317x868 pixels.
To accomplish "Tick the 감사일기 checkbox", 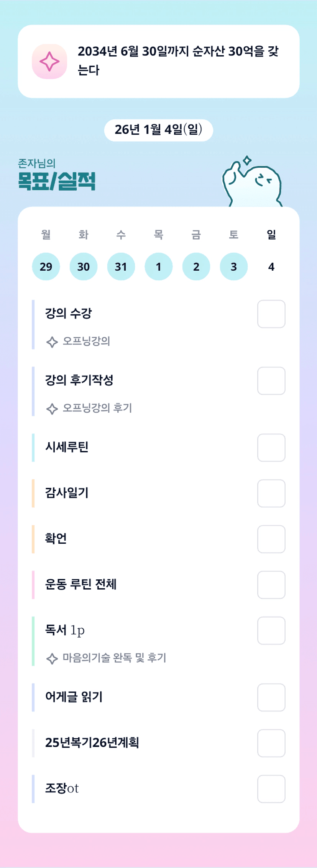I will point(271,493).
